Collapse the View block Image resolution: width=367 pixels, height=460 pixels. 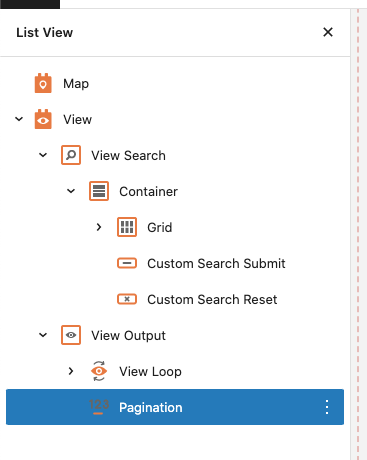tap(19, 119)
